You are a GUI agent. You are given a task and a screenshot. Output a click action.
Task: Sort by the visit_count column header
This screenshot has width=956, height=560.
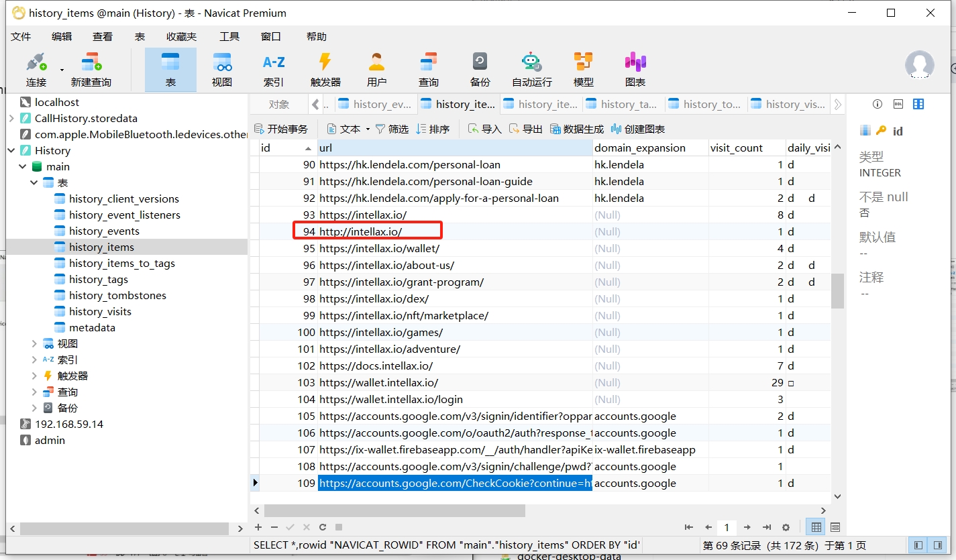[747, 148]
